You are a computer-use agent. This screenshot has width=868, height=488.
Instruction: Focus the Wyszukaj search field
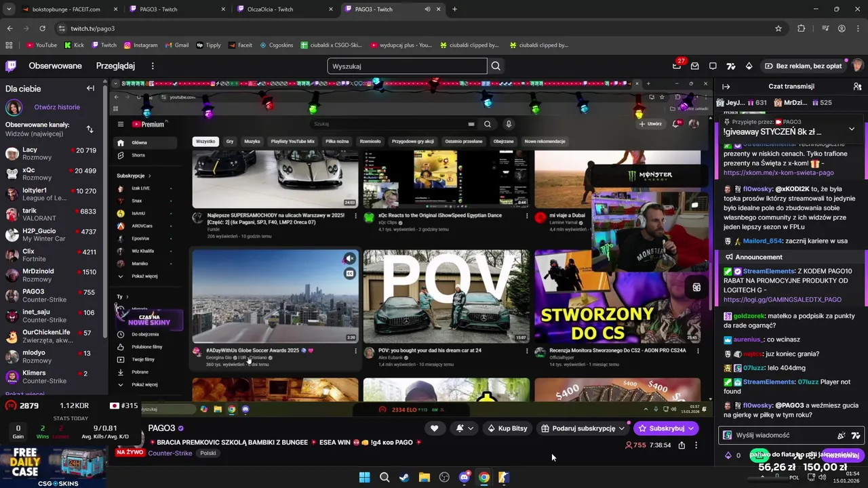pyautogui.click(x=407, y=66)
